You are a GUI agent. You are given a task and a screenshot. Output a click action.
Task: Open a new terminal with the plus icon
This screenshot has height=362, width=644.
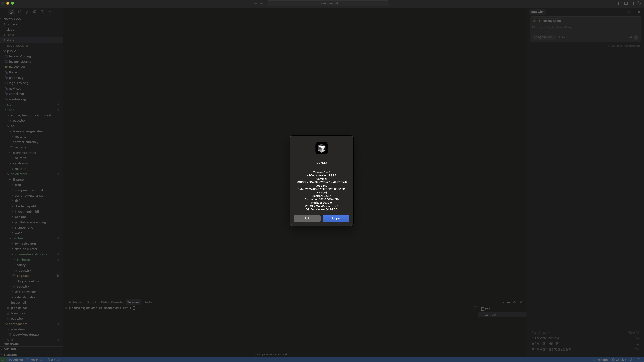coord(499,302)
